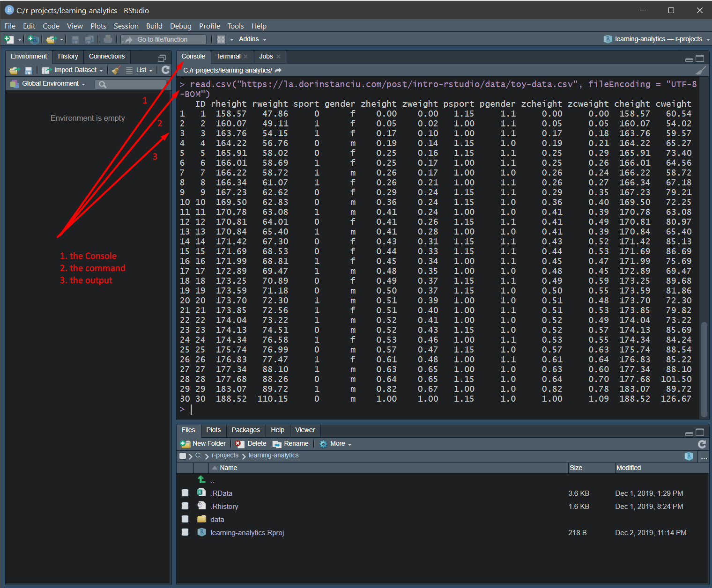This screenshot has height=588, width=712.
Task: Check the .RData file checkbox
Action: 185,493
